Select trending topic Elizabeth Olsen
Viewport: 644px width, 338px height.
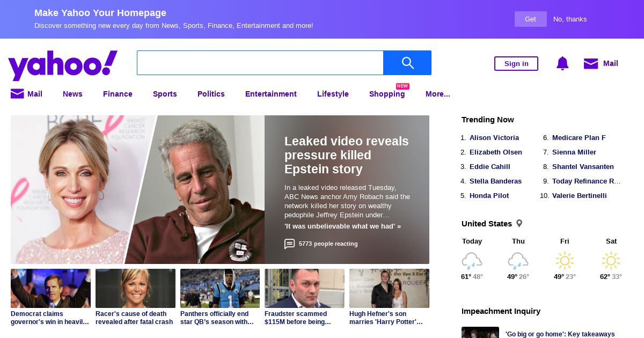coord(496,152)
